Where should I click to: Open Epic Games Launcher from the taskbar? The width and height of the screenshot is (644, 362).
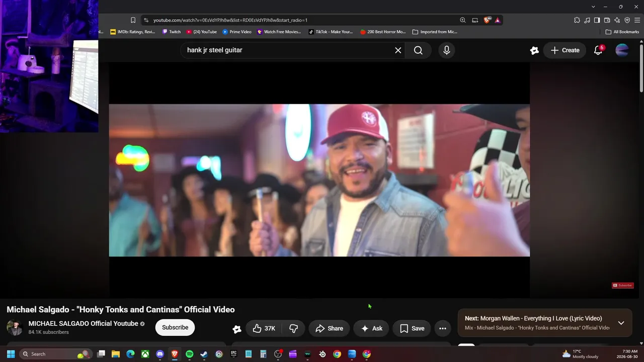[233, 354]
